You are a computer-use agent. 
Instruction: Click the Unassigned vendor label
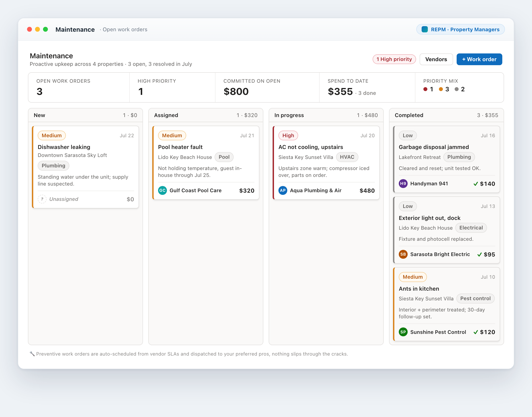64,199
